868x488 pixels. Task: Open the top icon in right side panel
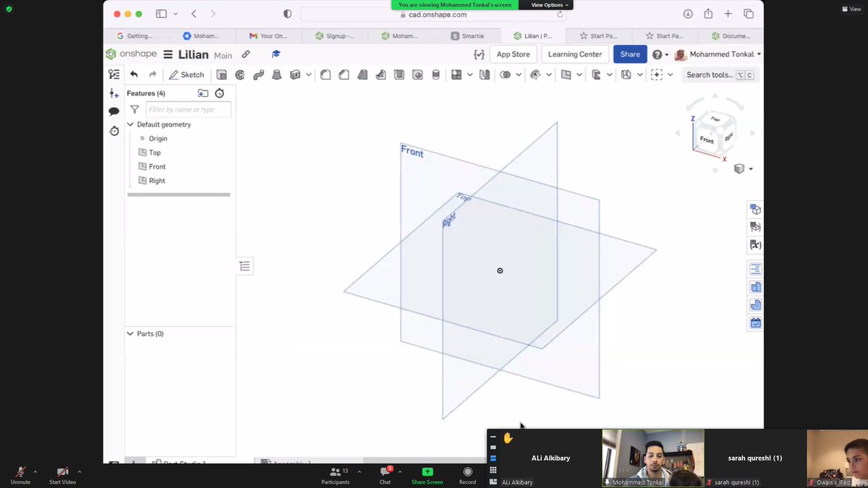755,210
